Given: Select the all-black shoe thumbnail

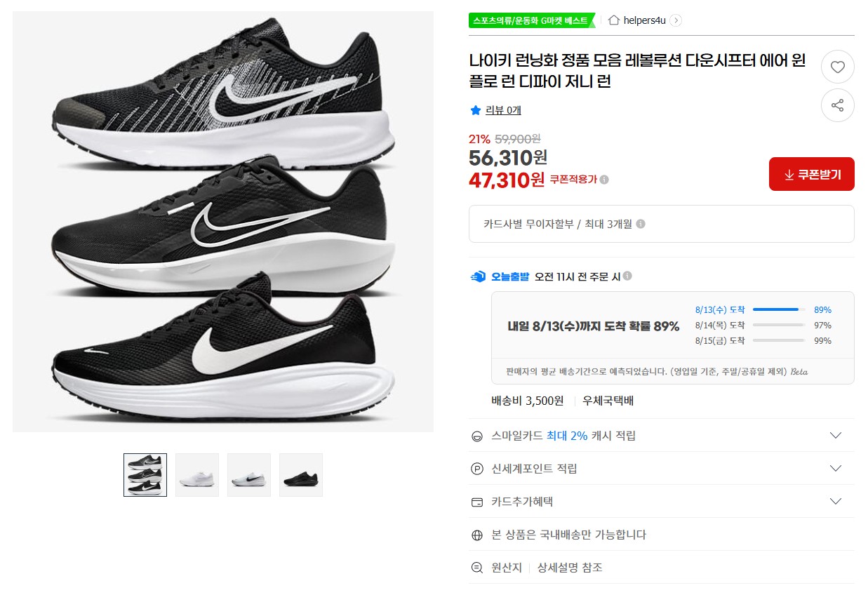Looking at the screenshot, I should tap(301, 475).
